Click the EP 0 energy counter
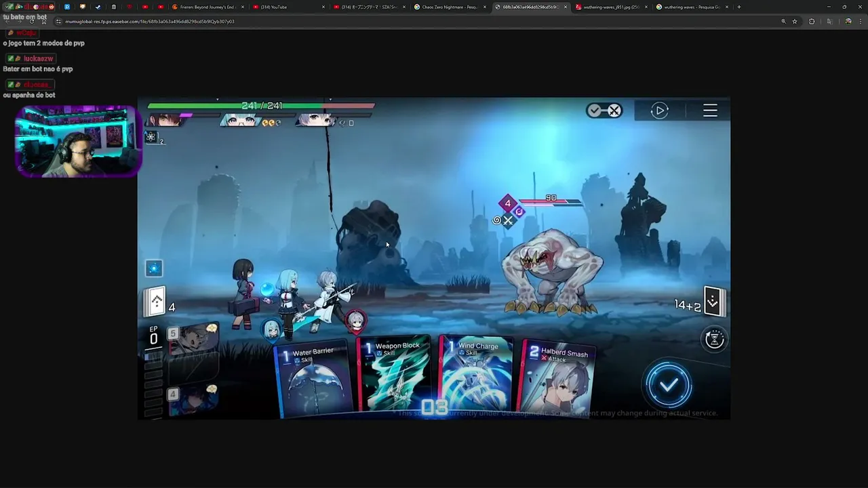Screen dimensions: 868x488 153,335
